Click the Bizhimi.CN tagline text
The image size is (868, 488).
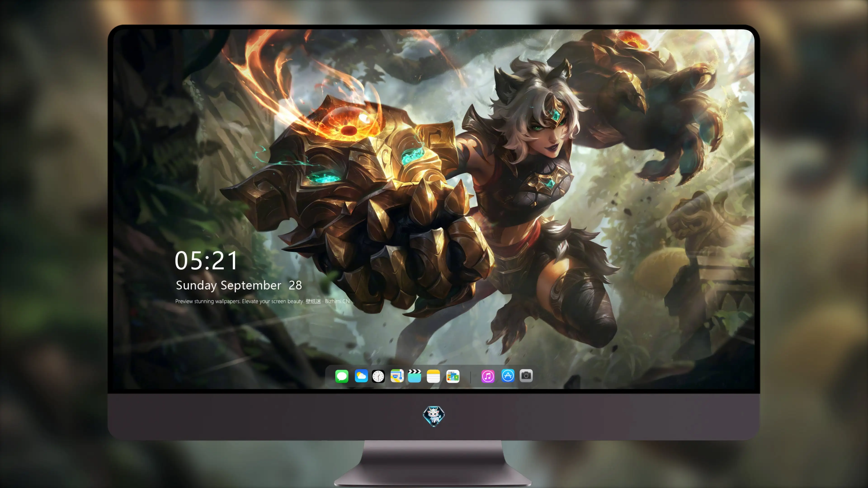click(x=262, y=301)
